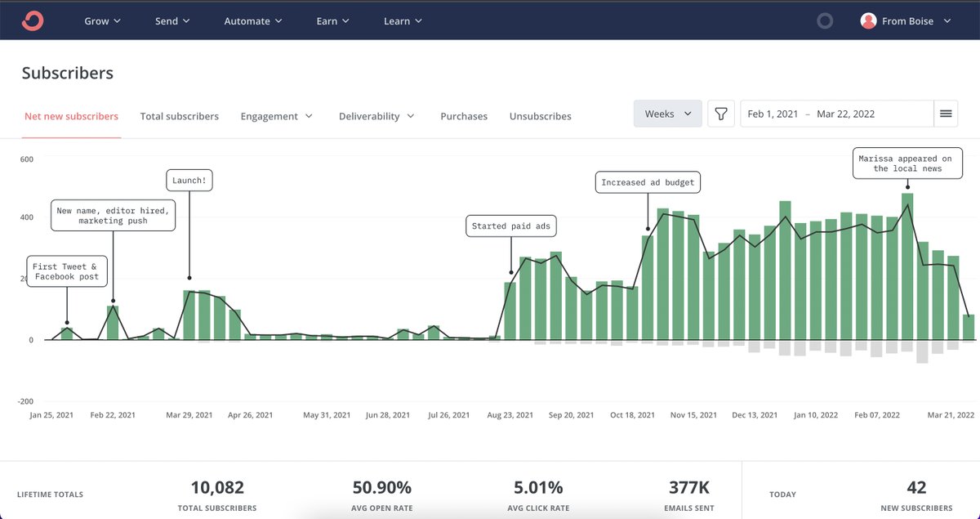
Task: Click the Feb 1, 2021 start date
Action: (x=773, y=114)
